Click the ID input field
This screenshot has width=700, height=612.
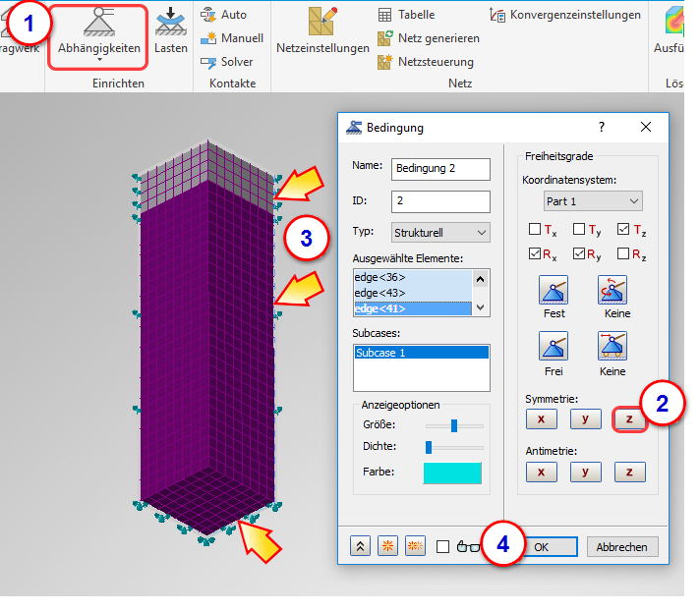pos(440,201)
